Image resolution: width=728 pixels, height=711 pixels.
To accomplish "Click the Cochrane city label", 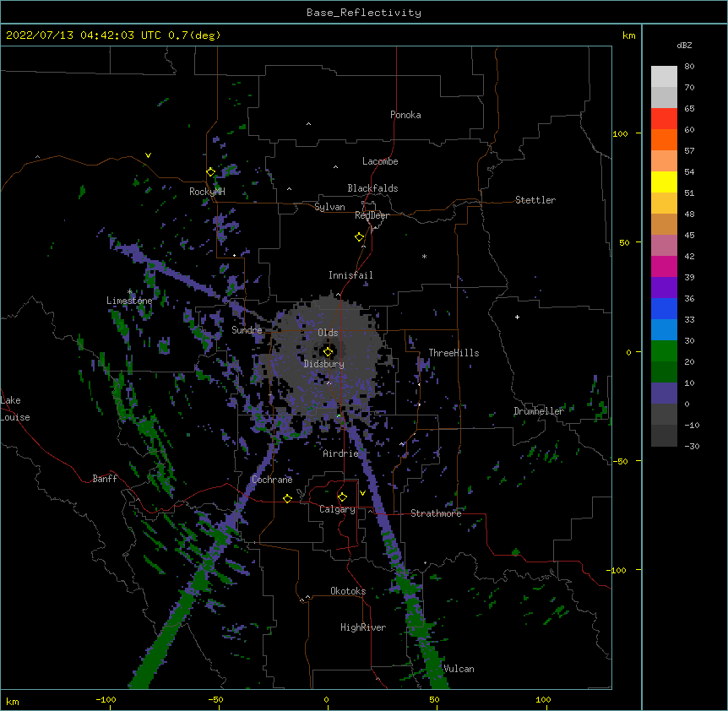I will (272, 480).
